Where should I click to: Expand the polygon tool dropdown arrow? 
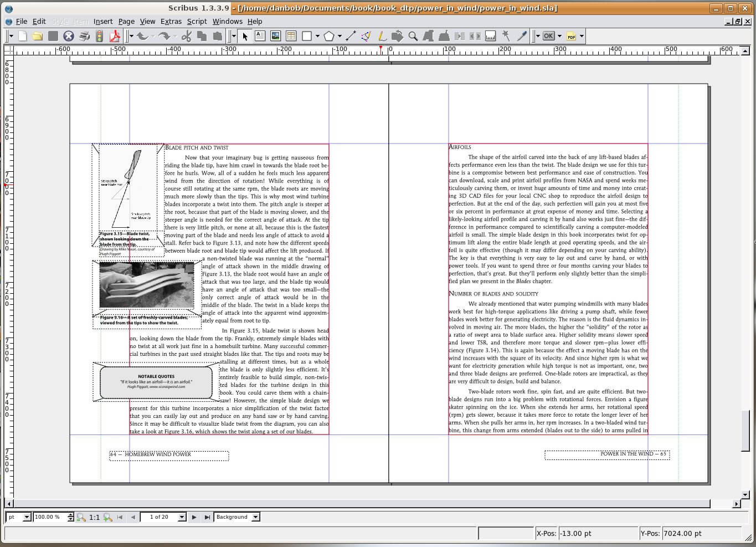coord(340,37)
